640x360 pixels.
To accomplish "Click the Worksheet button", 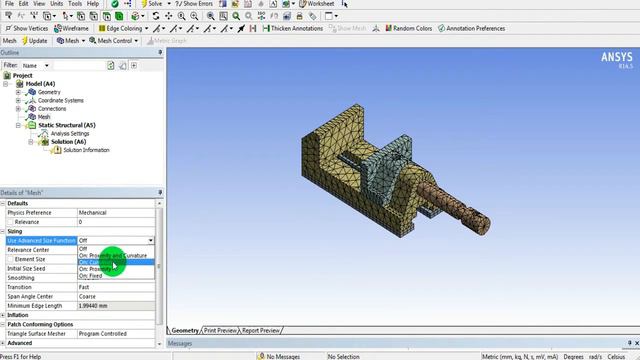I will click(x=317, y=4).
